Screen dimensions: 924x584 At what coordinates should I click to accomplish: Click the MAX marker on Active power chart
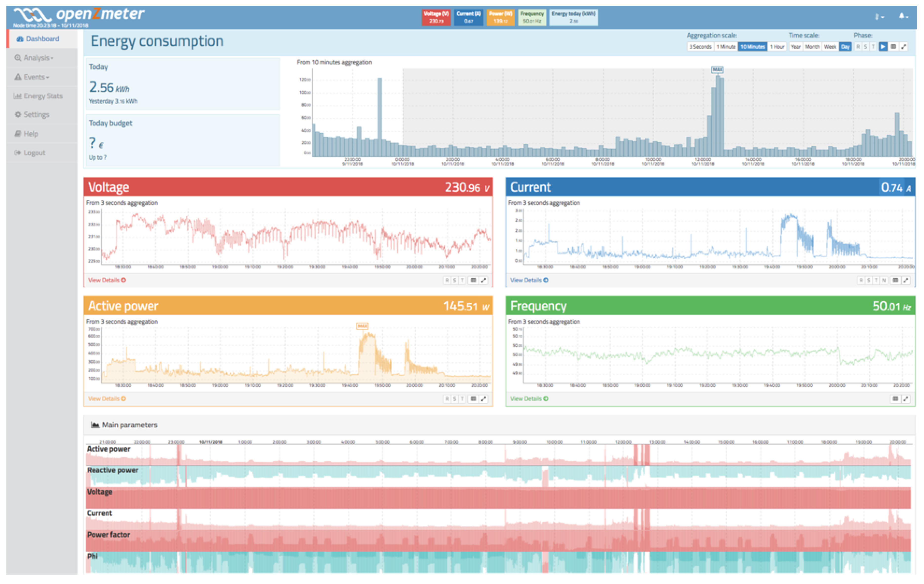pos(362,326)
